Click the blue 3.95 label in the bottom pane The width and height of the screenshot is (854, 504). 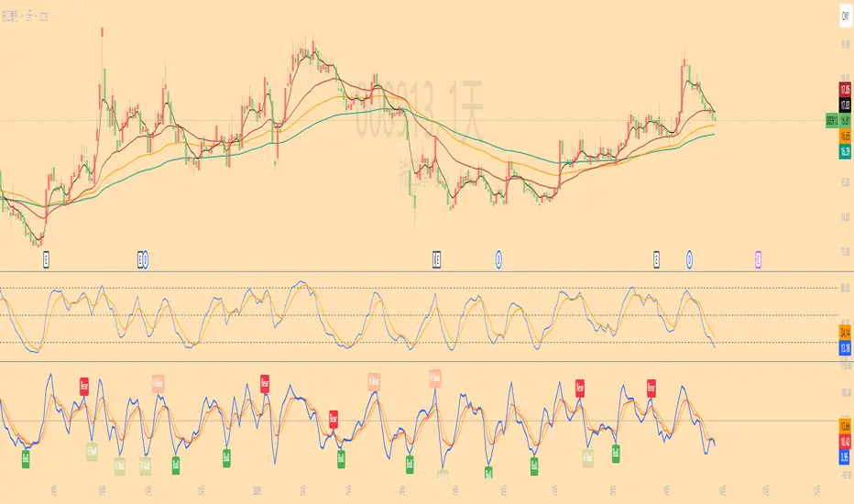845,456
